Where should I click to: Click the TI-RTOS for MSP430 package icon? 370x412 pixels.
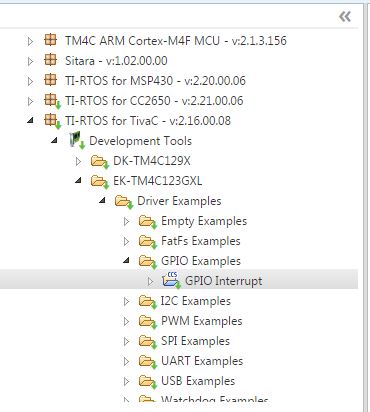50,80
